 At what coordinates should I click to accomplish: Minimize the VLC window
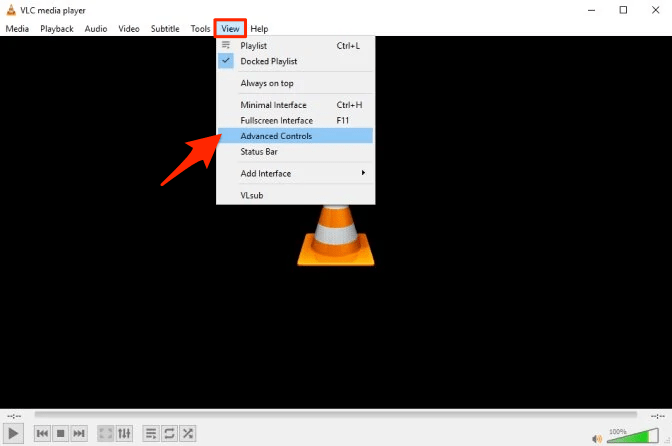tap(591, 10)
